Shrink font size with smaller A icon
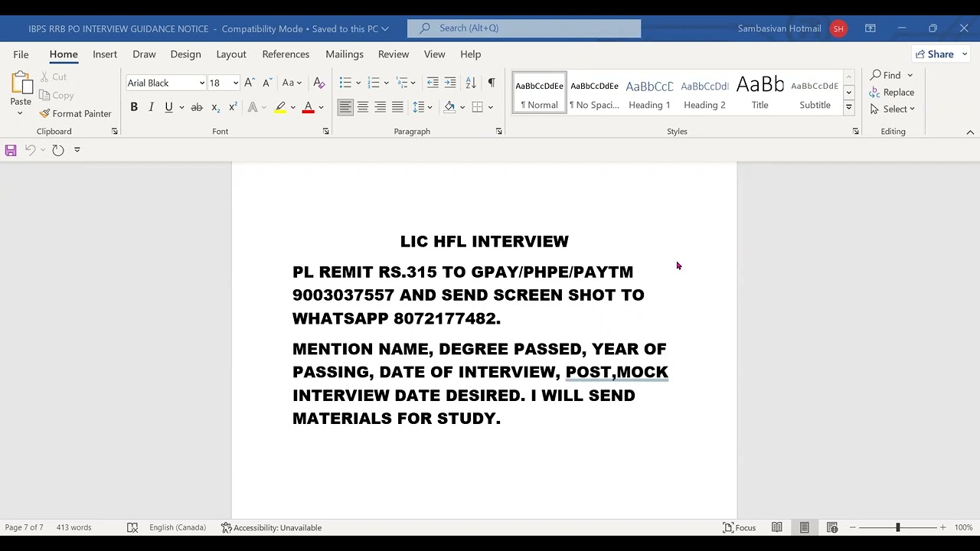Viewport: 980px width, 551px height. 267,83
